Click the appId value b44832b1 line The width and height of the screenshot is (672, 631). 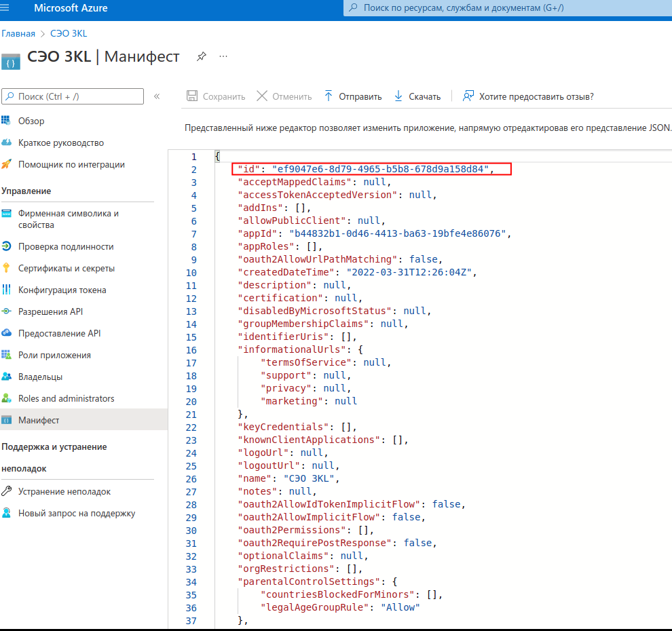click(374, 233)
